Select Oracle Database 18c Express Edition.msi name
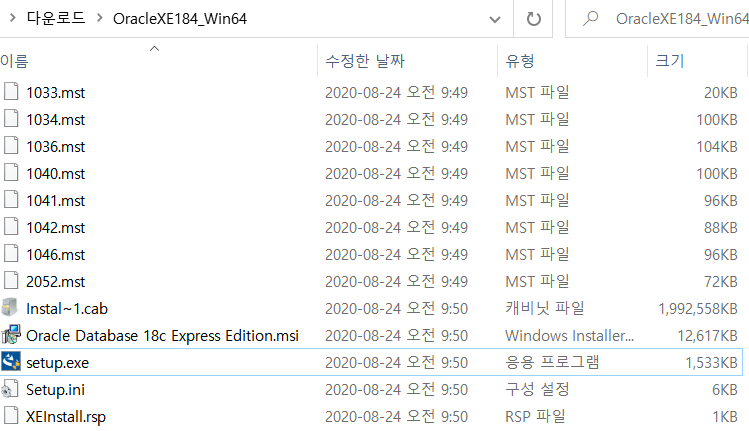The width and height of the screenshot is (749, 431). click(x=162, y=335)
